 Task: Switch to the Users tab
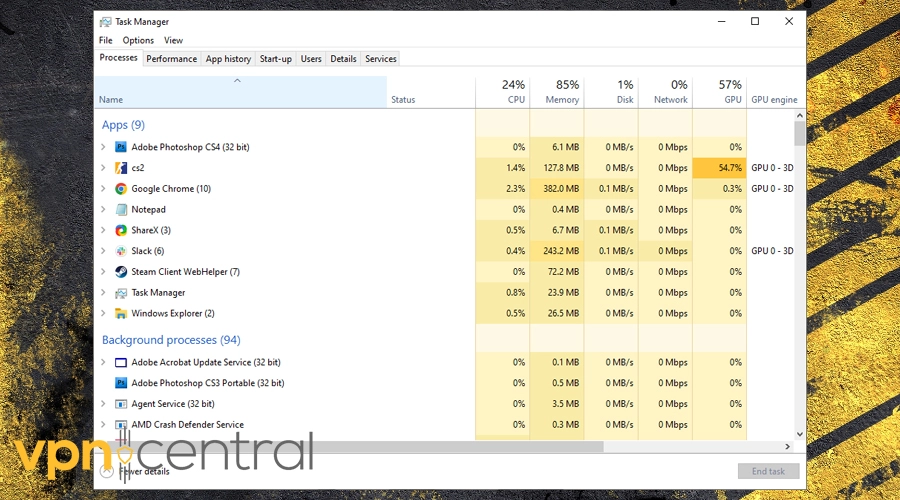point(311,59)
